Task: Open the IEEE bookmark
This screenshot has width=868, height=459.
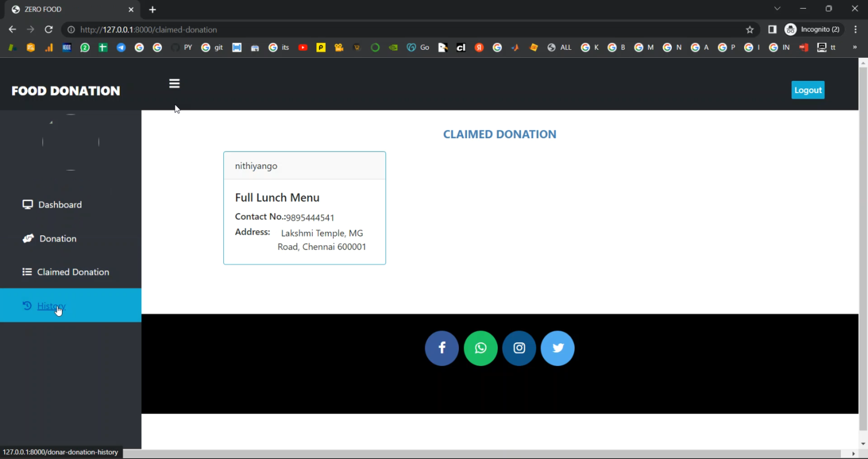Action: pos(67,47)
